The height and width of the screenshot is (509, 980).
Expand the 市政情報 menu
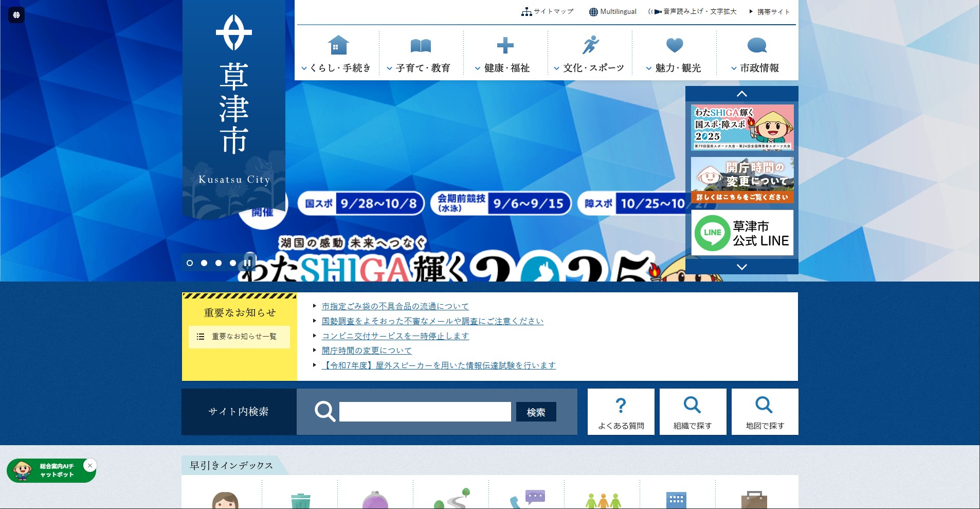(755, 68)
